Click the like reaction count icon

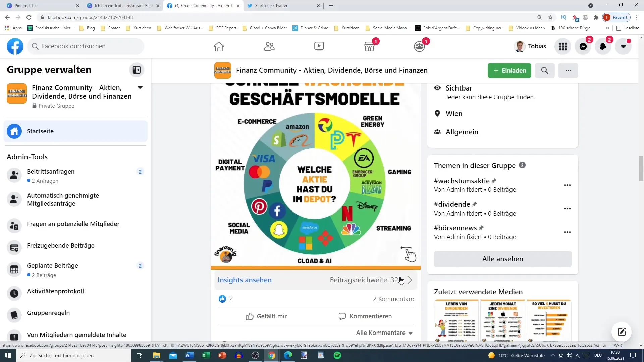point(222,299)
